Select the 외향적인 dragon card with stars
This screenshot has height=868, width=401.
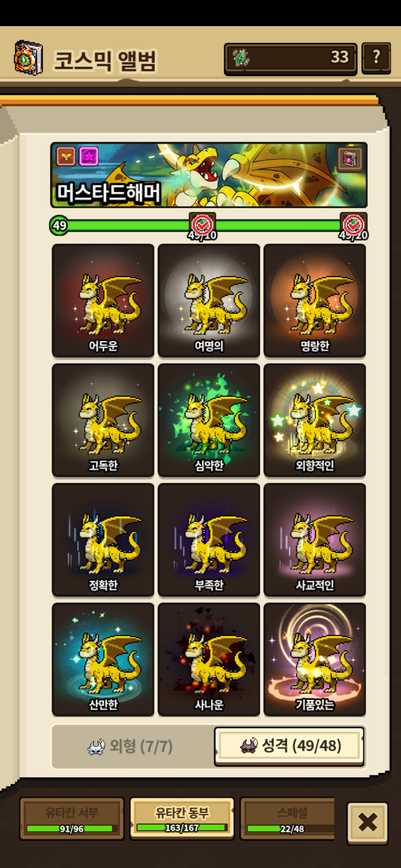(315, 420)
